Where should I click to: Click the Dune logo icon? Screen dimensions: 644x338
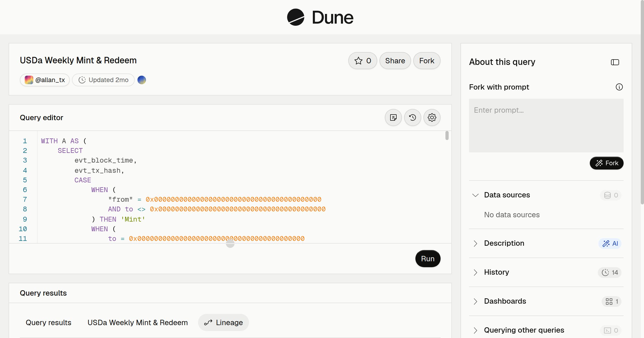point(295,17)
